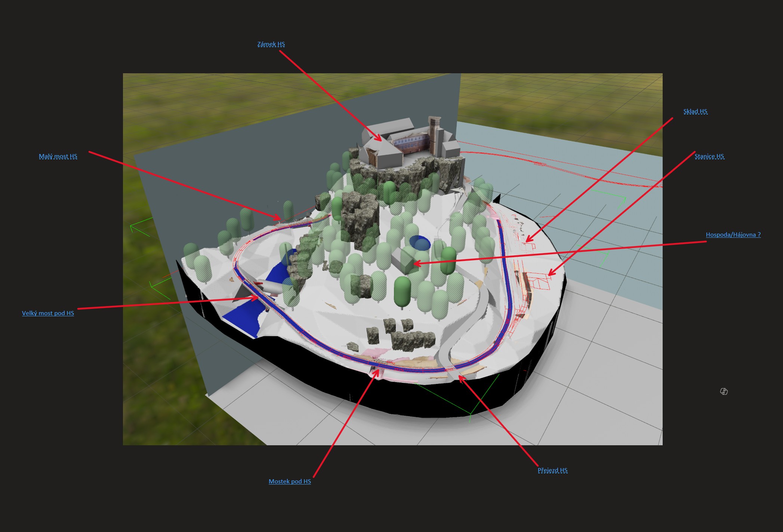Open the Přejezd HS link

tap(552, 470)
